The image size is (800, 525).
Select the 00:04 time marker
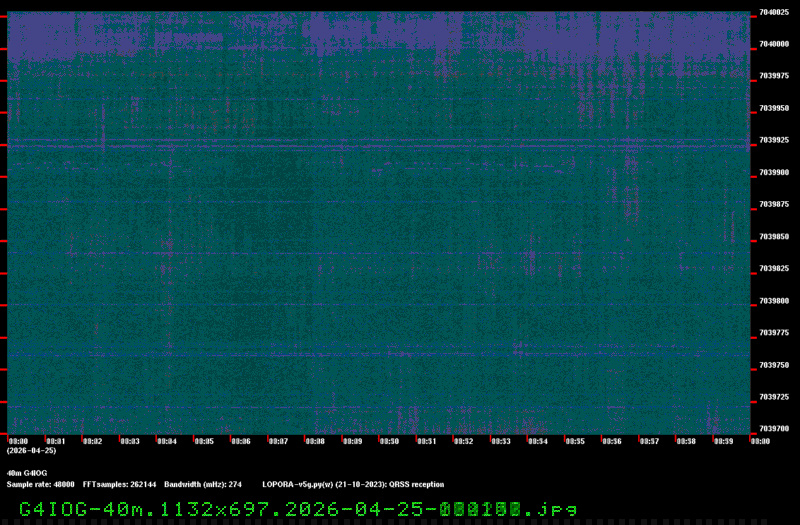166,441
